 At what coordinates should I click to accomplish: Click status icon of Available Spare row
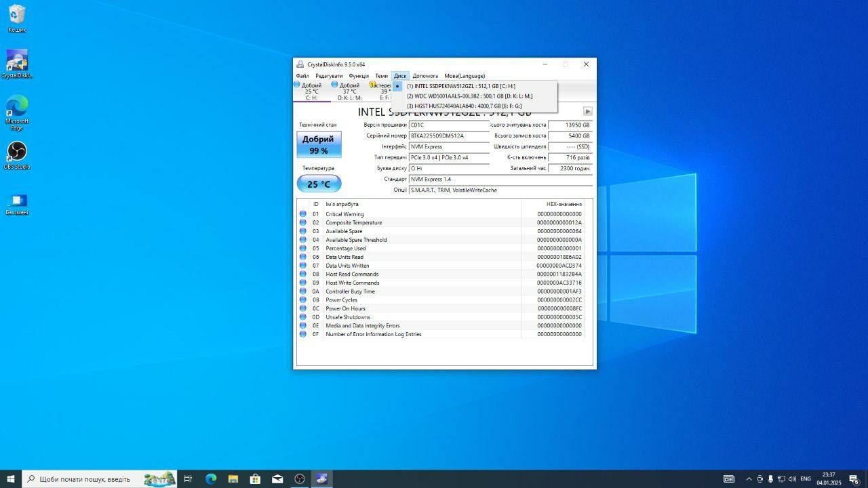pos(303,231)
